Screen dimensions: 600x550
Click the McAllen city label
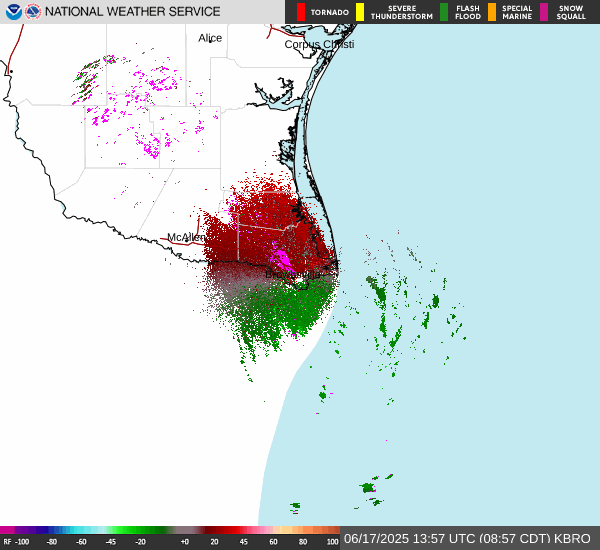[x=186, y=237]
